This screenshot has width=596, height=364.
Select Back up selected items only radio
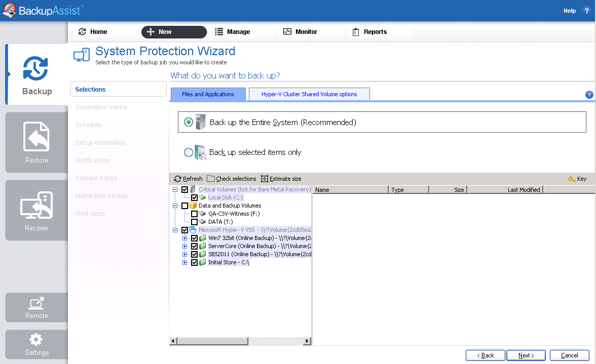pyautogui.click(x=189, y=152)
